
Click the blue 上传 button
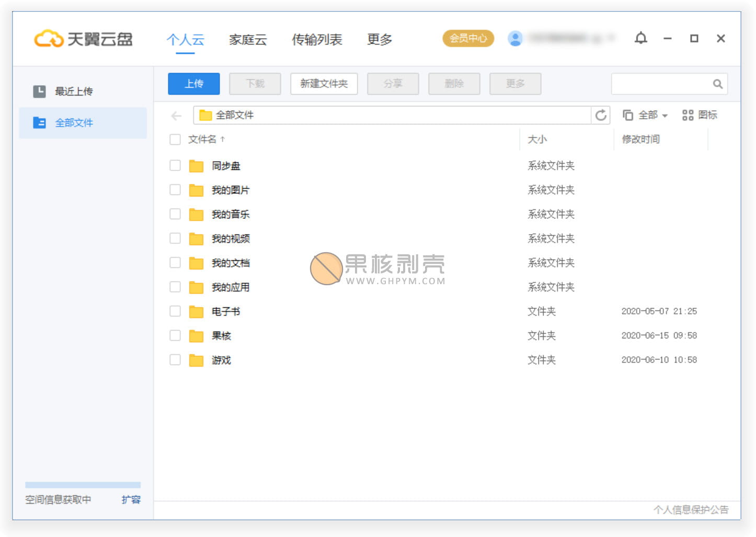[193, 84]
